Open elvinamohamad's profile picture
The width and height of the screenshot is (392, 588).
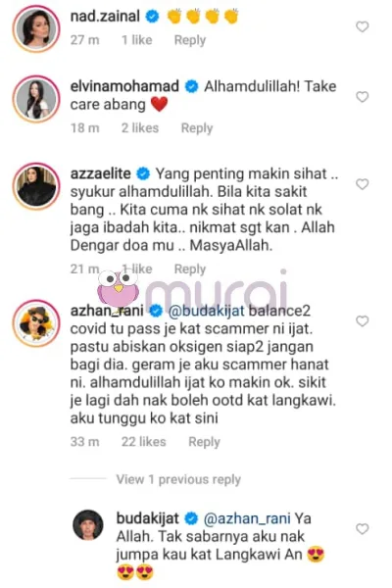(x=36, y=99)
